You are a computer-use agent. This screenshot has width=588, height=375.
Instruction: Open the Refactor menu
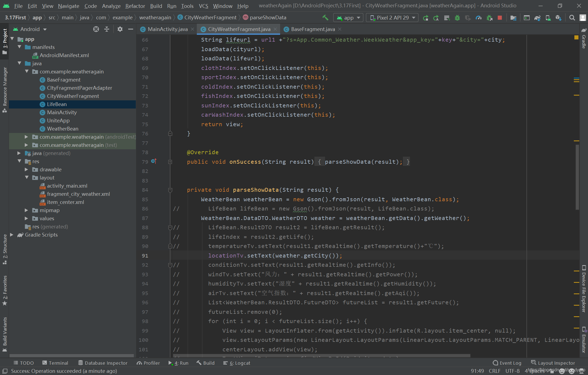(x=135, y=6)
